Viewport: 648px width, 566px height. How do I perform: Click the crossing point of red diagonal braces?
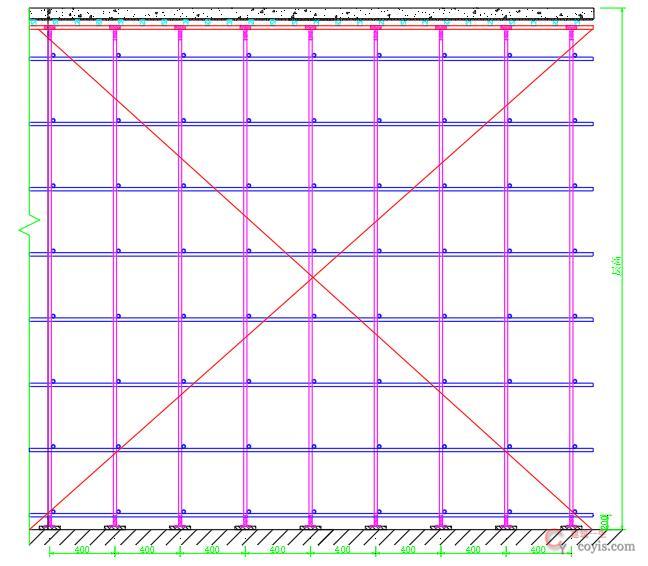click(311, 275)
